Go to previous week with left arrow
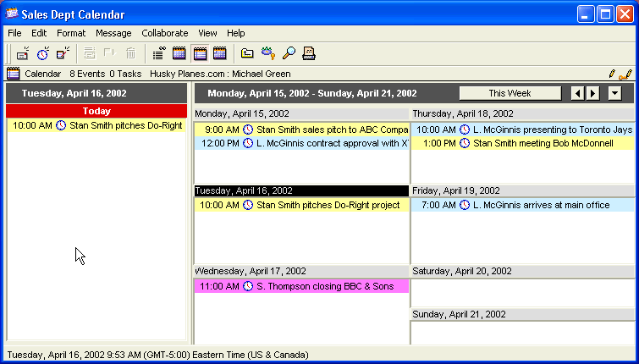 (x=578, y=93)
